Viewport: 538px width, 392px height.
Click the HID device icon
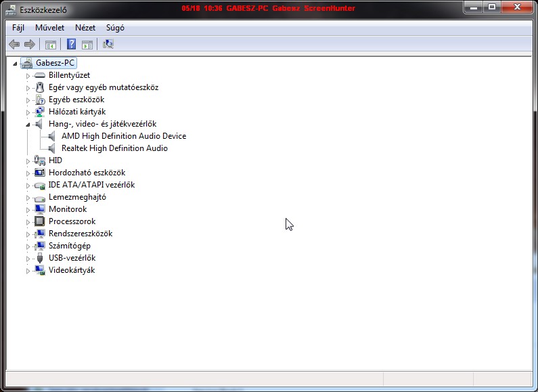[39, 160]
